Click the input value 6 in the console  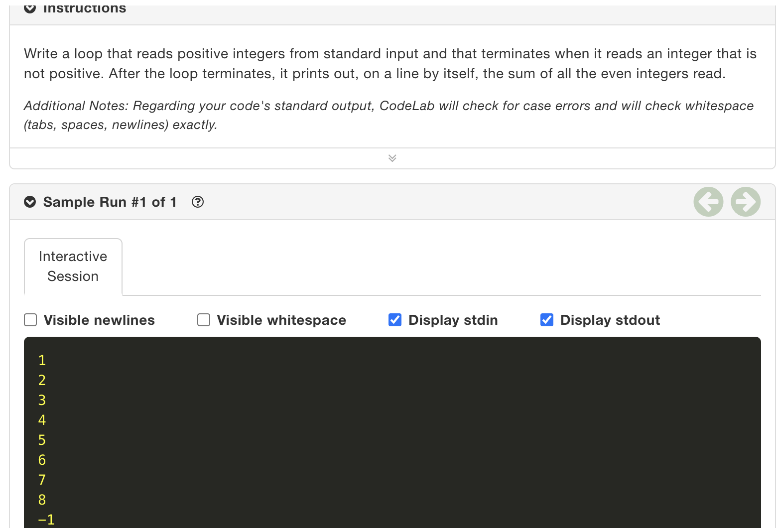(42, 460)
